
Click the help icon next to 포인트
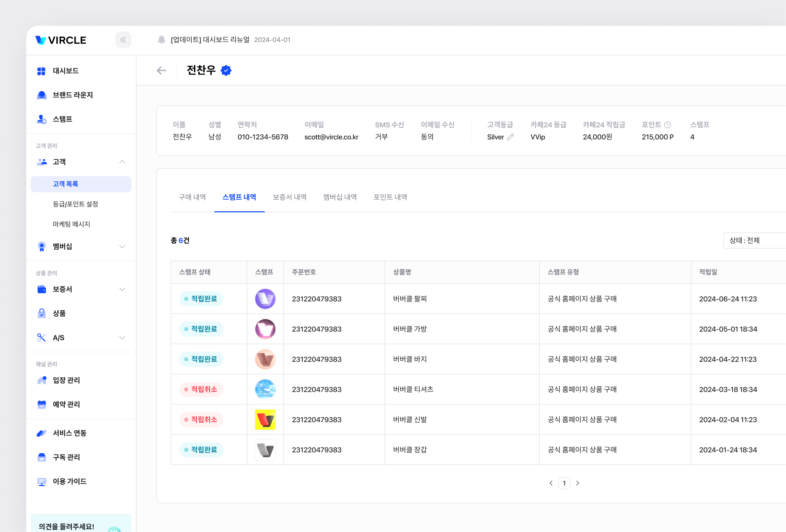tap(667, 125)
